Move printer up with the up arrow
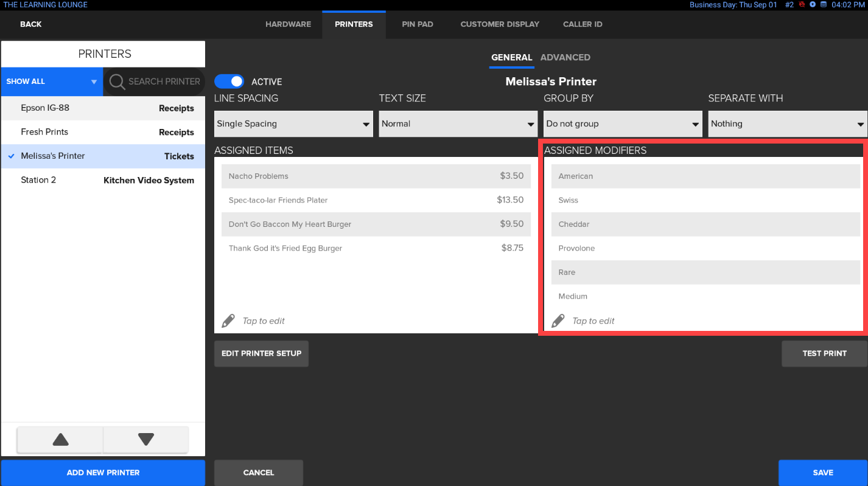868x486 pixels. (60, 439)
